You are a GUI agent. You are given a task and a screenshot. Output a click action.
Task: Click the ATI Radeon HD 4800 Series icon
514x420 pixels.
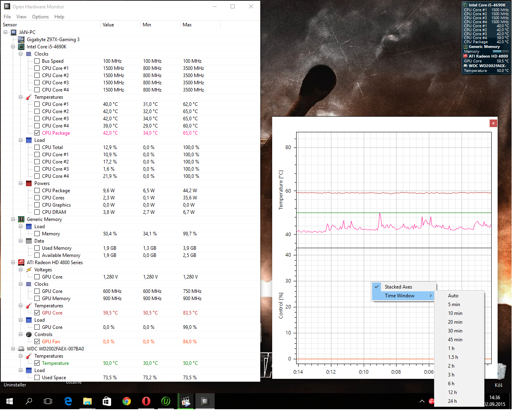(x=21, y=263)
